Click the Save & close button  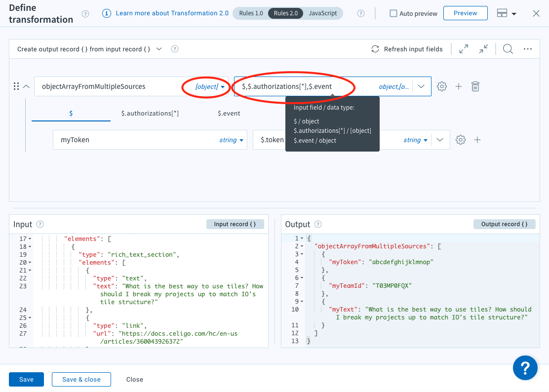tap(81, 379)
